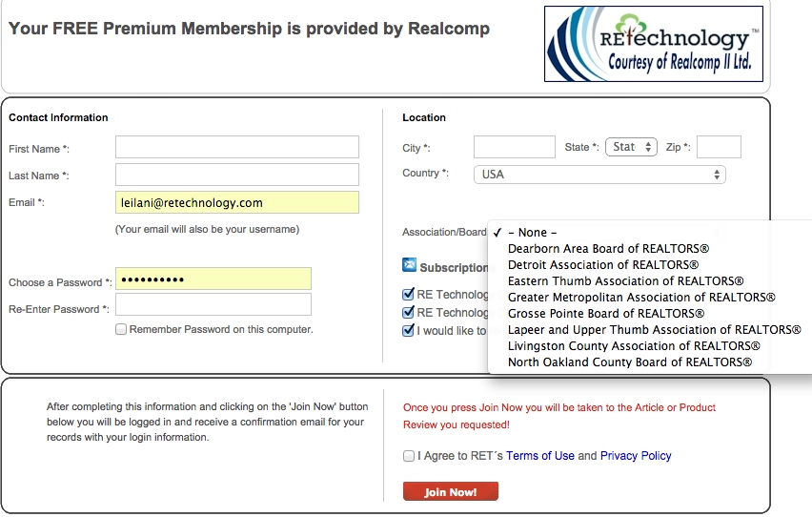Uncheck the 'I would like to' checkbox
Viewport: 812px width, 517px height.
coord(408,330)
